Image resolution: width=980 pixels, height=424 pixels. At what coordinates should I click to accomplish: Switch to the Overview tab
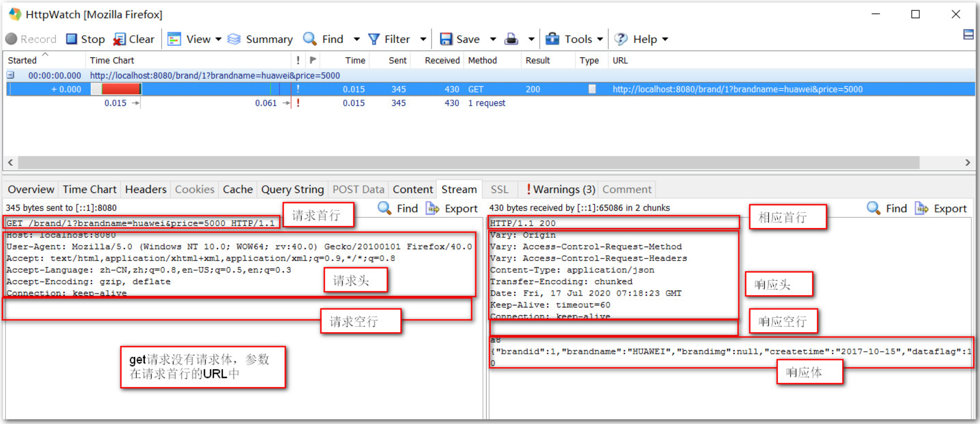click(31, 189)
